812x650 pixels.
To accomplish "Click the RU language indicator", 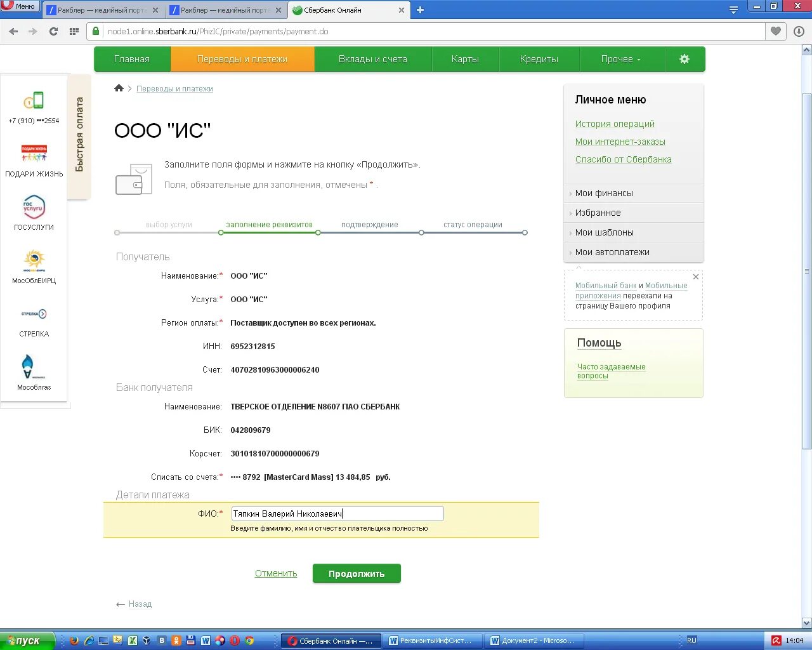I will point(691,640).
